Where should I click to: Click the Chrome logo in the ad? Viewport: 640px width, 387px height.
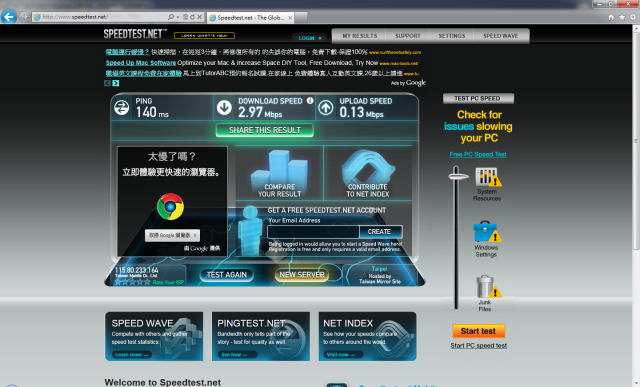(170, 207)
